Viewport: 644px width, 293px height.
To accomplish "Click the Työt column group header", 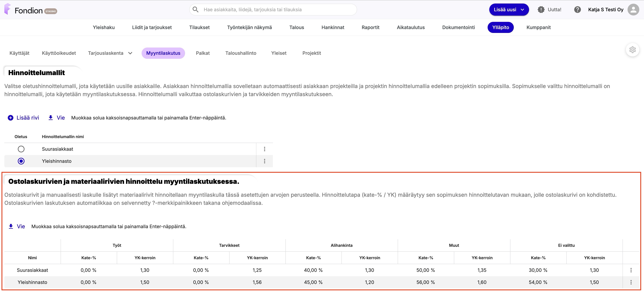I will click(117, 245).
